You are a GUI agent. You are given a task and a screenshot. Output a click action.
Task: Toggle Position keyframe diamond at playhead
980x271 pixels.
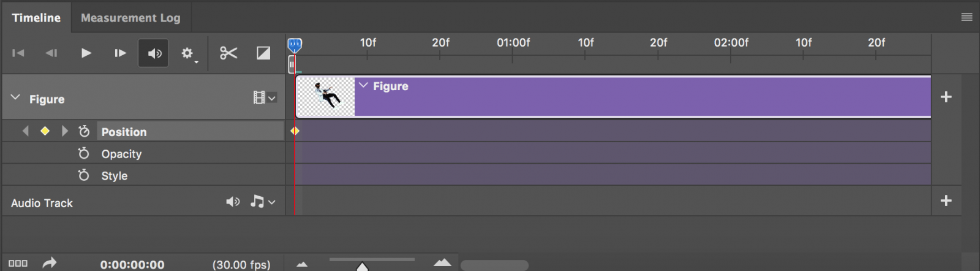tap(45, 131)
